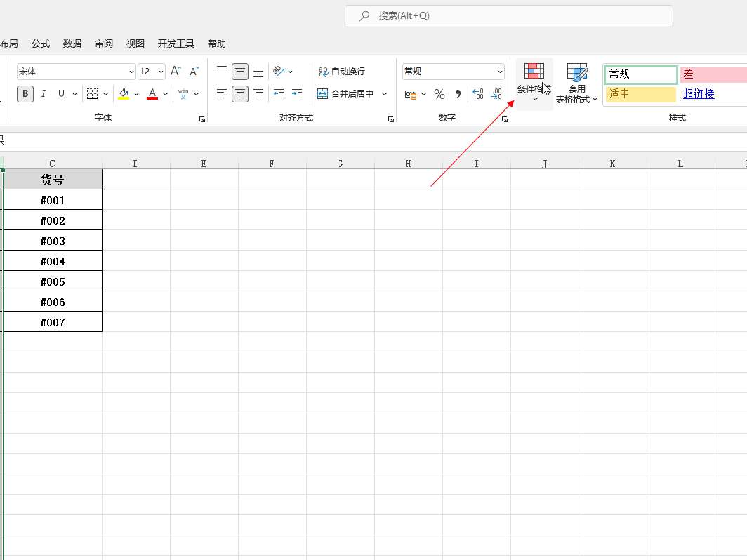Apply underline formatting

coord(61,94)
